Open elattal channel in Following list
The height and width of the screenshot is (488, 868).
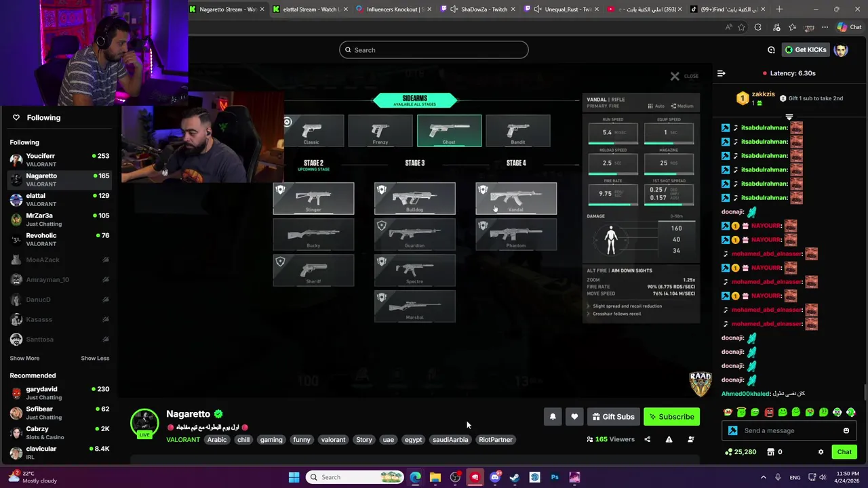(x=60, y=199)
